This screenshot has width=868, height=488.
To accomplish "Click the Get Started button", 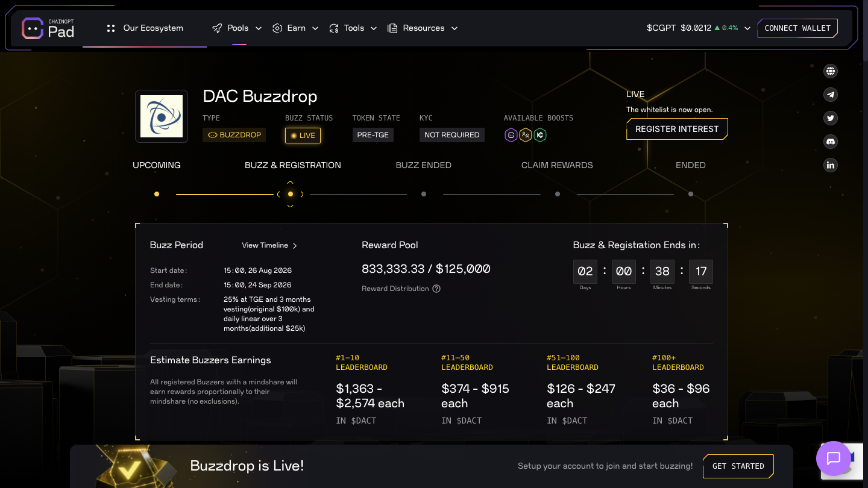I will pos(738,466).
